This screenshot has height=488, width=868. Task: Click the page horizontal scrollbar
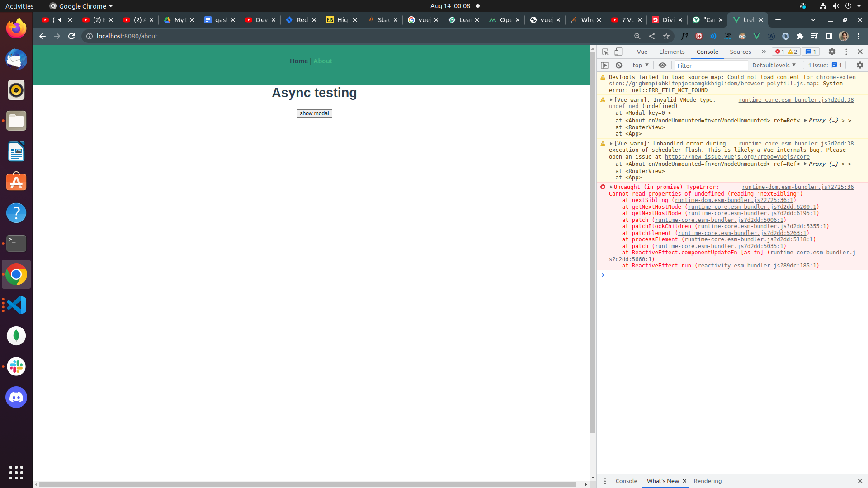coord(307,484)
